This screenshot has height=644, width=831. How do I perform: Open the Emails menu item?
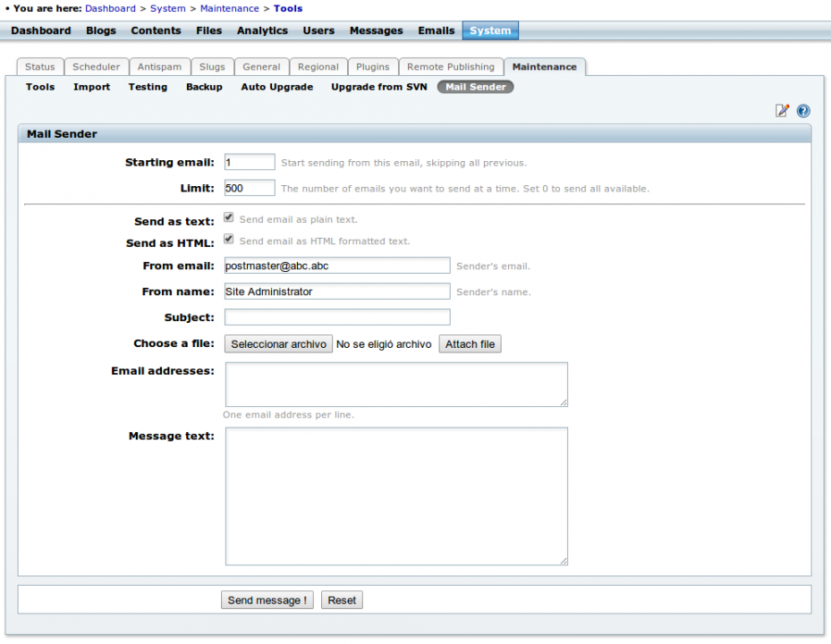pos(437,30)
